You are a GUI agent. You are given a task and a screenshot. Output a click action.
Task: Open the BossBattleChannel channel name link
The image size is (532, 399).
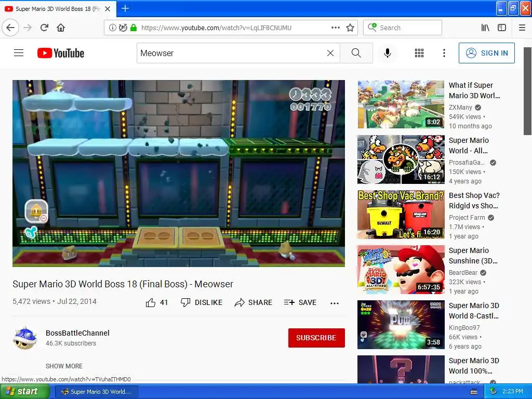[77, 333]
